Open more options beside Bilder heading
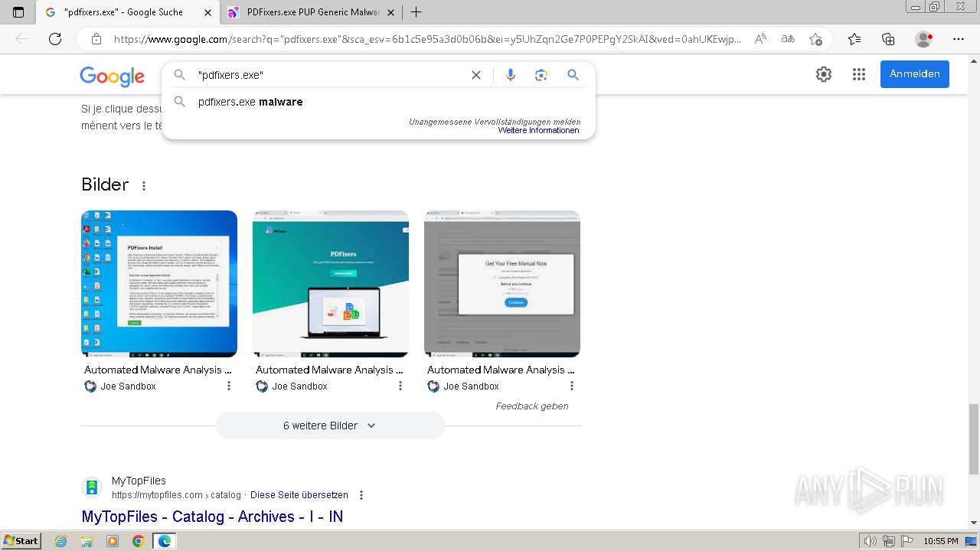The image size is (980, 551). (143, 185)
